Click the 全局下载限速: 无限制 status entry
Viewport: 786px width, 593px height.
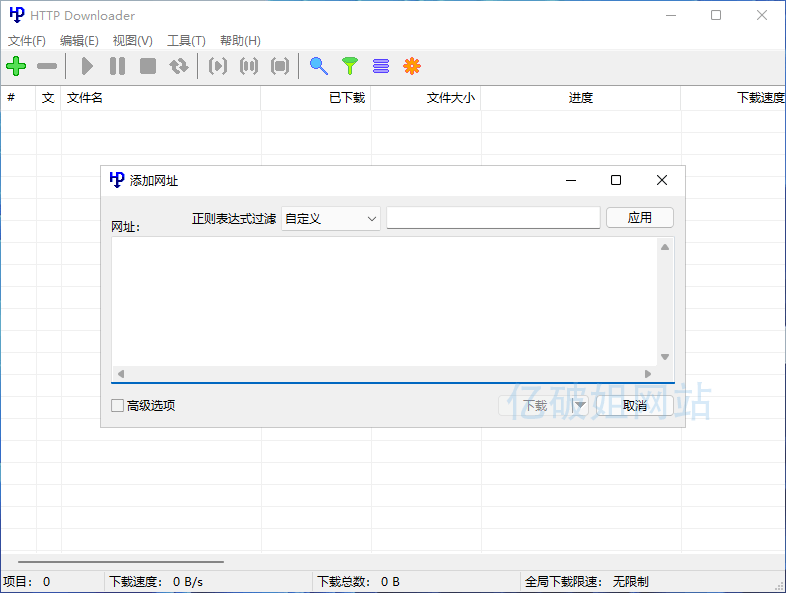coord(586,581)
